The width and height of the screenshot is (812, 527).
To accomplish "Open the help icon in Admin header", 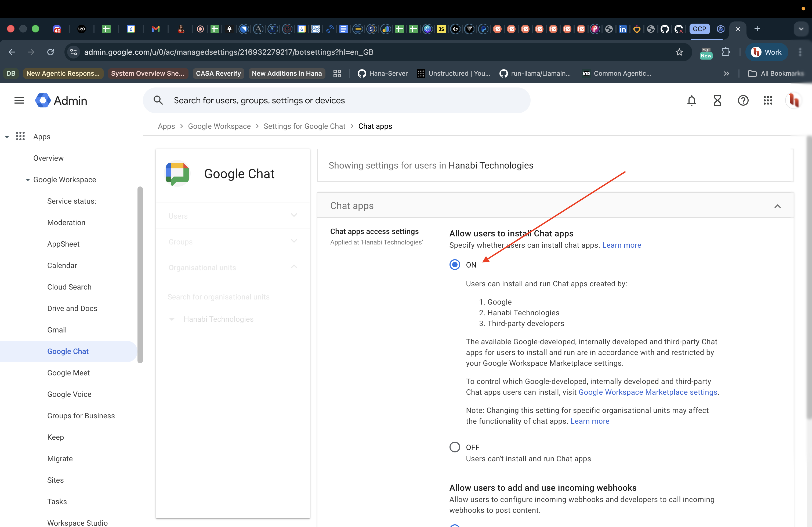I will (x=743, y=100).
